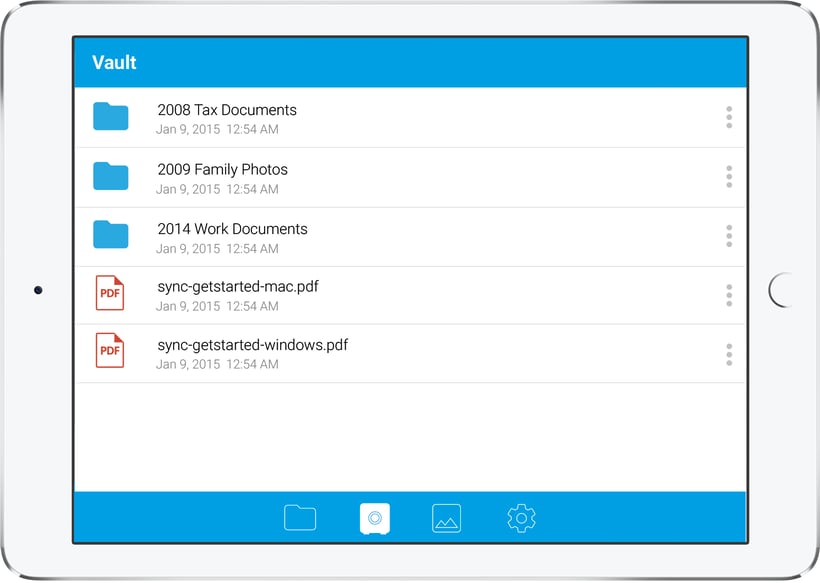Click the 2009 Family Photos folder icon
The height and width of the screenshot is (583, 820).
pyautogui.click(x=110, y=176)
